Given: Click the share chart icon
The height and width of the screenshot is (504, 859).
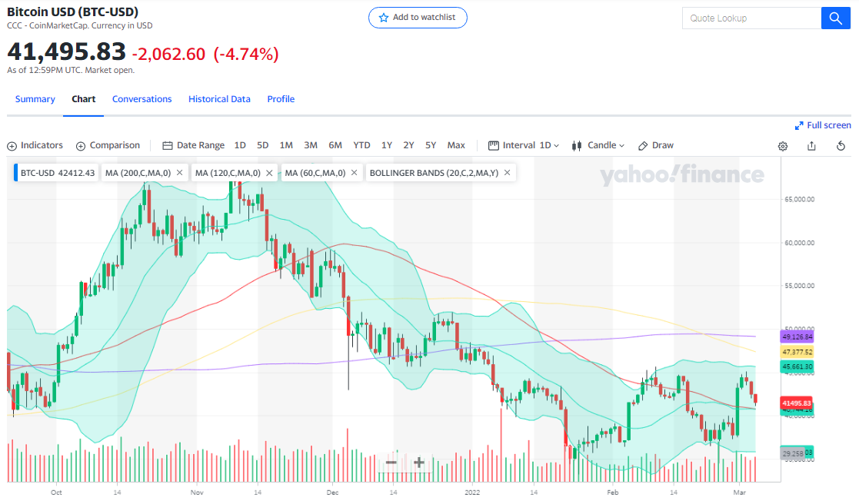Looking at the screenshot, I should pos(811,145).
